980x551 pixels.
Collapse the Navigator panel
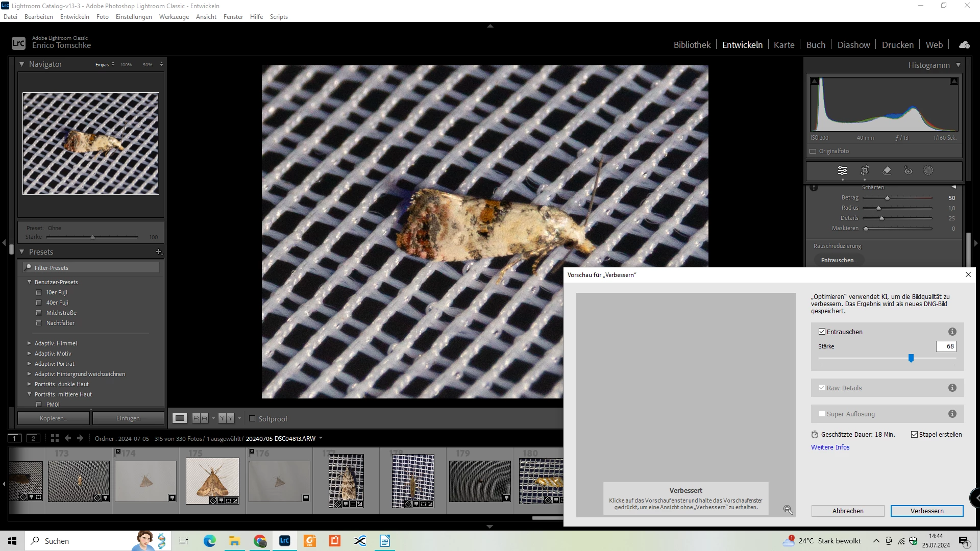click(x=21, y=64)
